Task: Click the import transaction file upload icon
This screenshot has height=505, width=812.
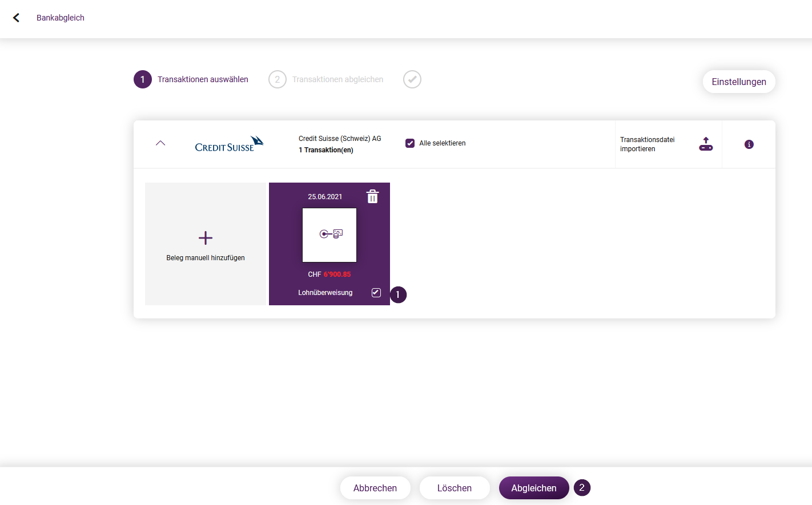Action: (x=706, y=144)
